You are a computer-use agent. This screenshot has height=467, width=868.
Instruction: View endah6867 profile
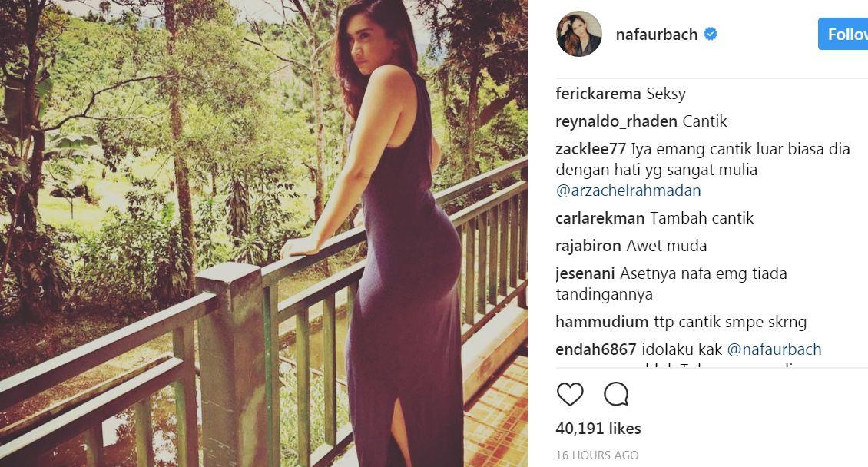595,349
